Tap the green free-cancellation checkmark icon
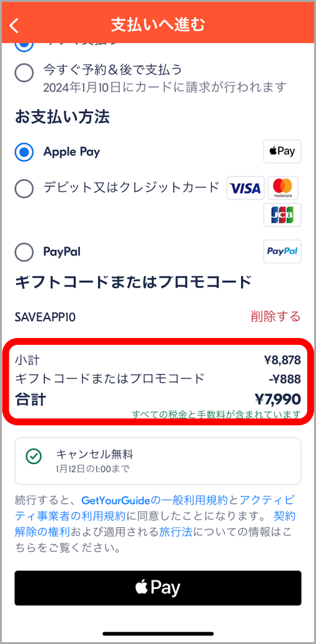The width and height of the screenshot is (316, 644). (33, 456)
